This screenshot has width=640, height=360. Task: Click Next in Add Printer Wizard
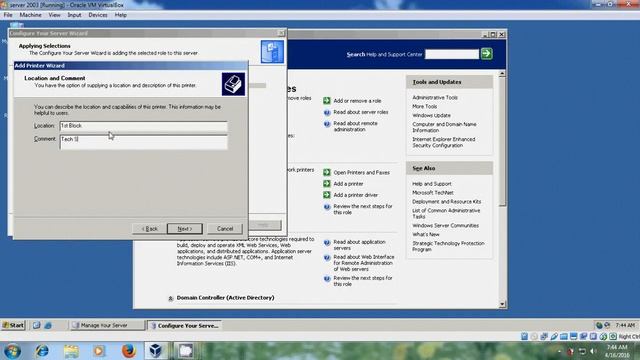pos(185,229)
